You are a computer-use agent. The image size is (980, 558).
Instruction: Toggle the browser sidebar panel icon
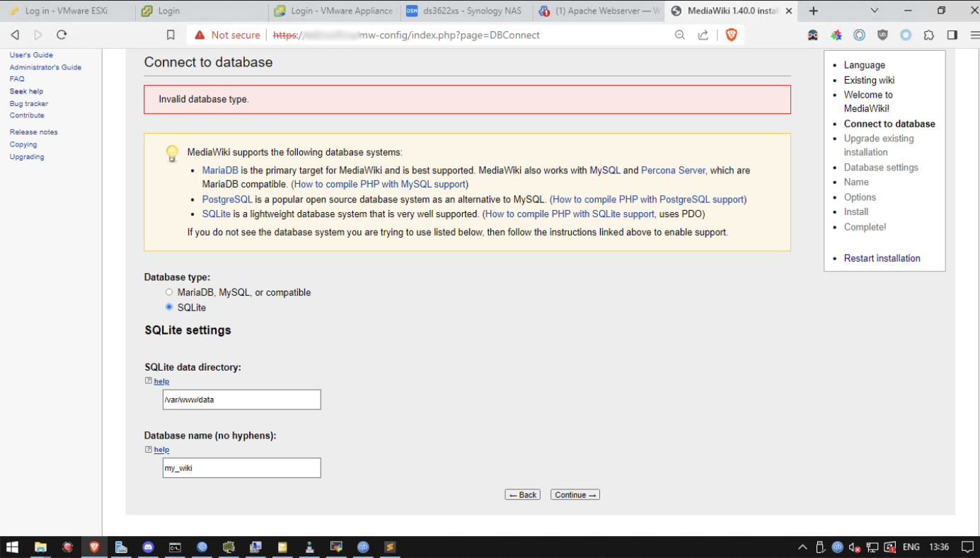(952, 35)
